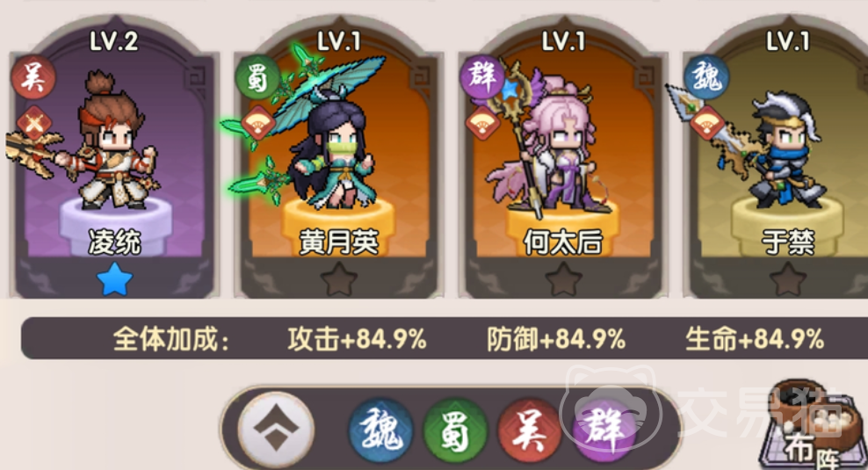The height and width of the screenshot is (470, 868).
Task: Open 凌统 hero card
Action: pos(114,161)
